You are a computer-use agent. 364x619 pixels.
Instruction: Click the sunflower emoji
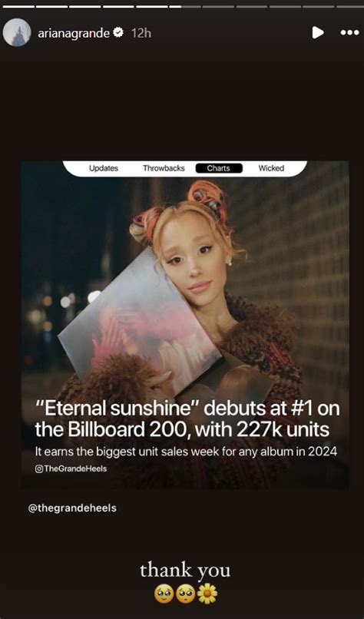pos(207,594)
